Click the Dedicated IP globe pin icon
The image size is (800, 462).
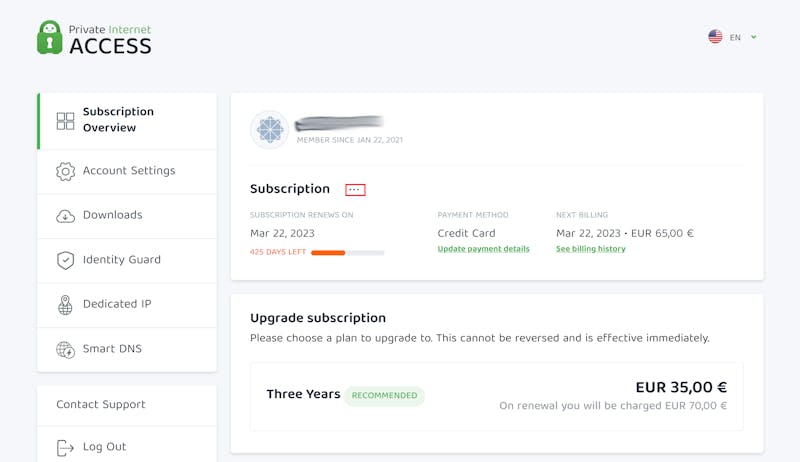(x=65, y=305)
